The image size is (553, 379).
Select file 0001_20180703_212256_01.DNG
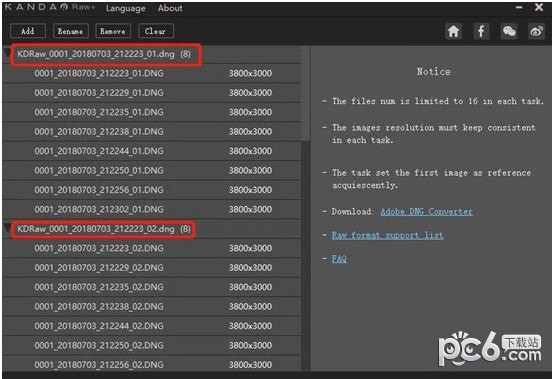pyautogui.click(x=152, y=190)
